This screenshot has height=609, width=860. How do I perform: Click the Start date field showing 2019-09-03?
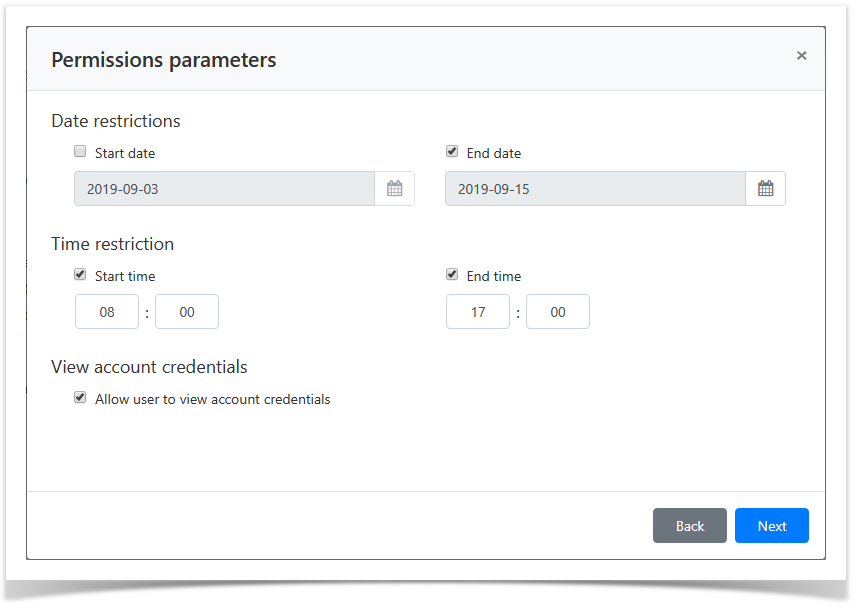[224, 189]
